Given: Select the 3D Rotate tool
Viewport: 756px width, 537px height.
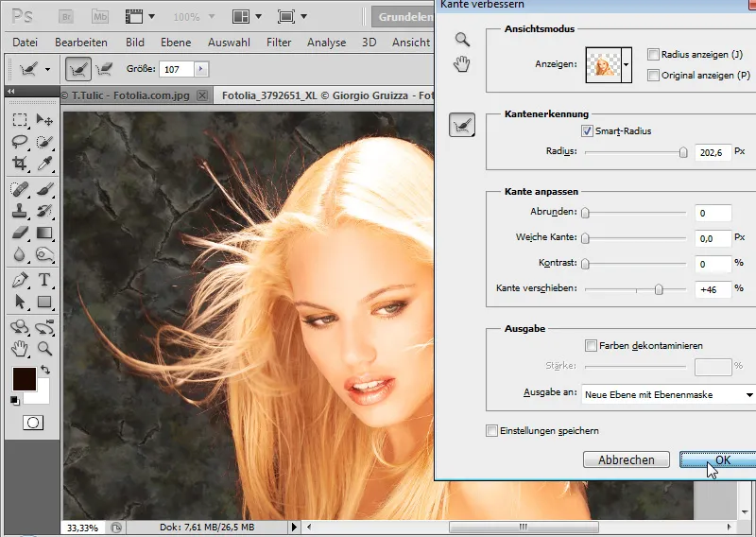Looking at the screenshot, I should pyautogui.click(x=20, y=327).
